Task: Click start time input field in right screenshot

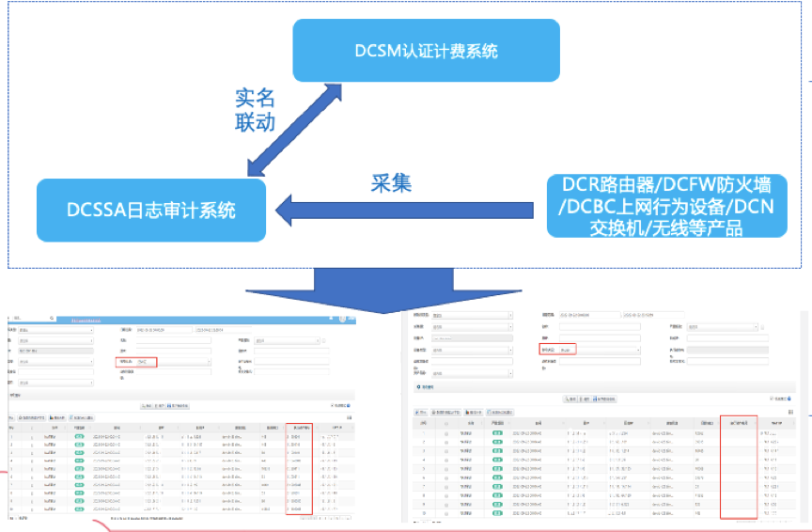Action: click(587, 315)
